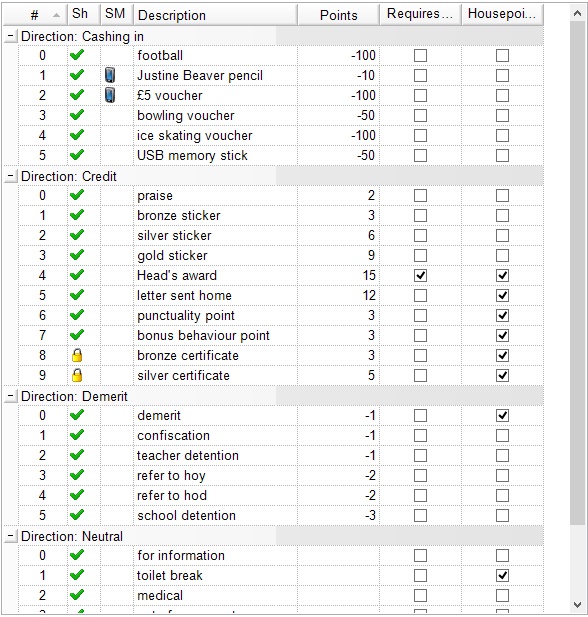
Task: Click the padlock icon for bronze certificate
Action: point(77,355)
